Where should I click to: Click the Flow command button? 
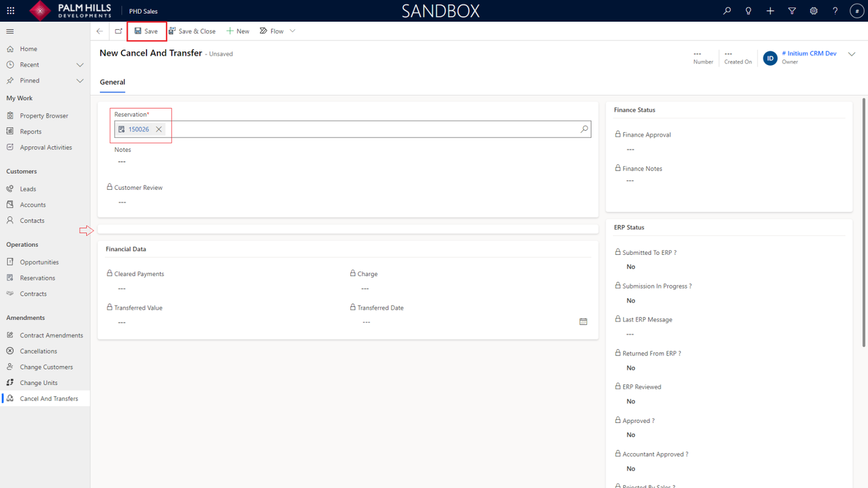(x=272, y=31)
